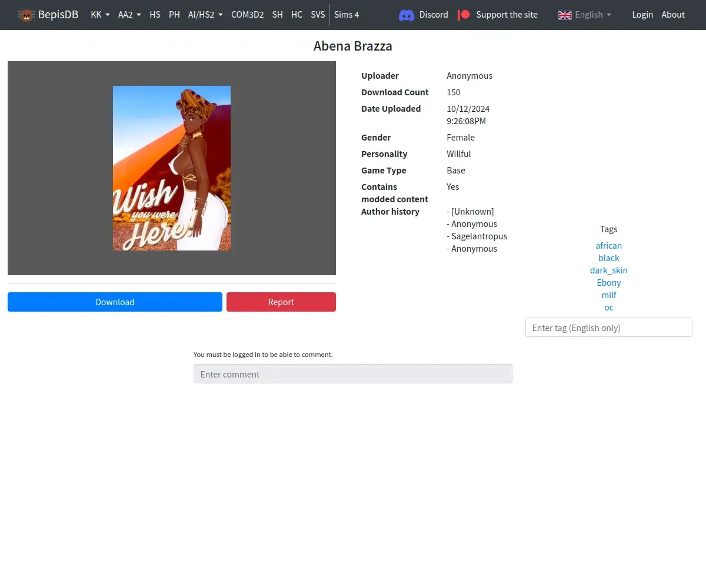Click the download count value 150
Image resolution: width=706 pixels, height=588 pixels.
pyautogui.click(x=454, y=92)
